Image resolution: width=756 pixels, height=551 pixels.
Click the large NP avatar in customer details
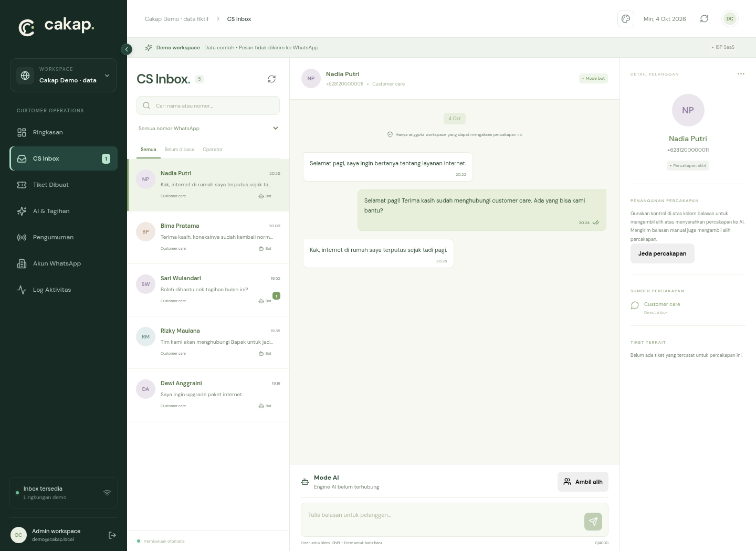coord(688,110)
